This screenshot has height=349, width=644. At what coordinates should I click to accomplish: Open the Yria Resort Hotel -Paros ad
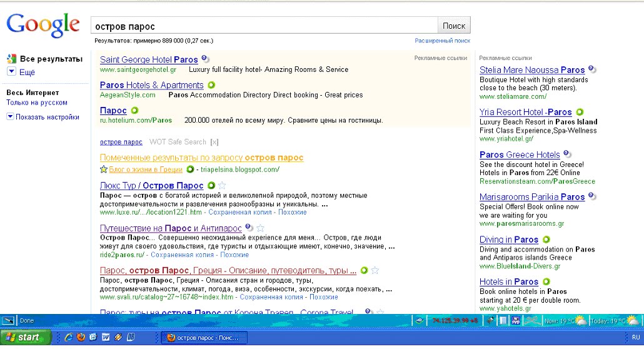click(x=525, y=112)
